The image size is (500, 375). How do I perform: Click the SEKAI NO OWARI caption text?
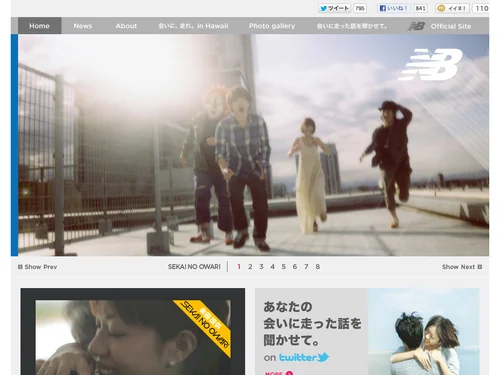[194, 267]
